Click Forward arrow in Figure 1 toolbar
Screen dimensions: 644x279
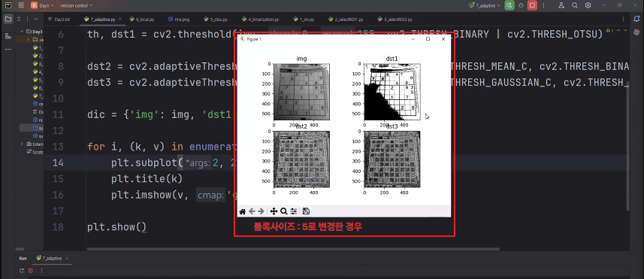(261, 211)
